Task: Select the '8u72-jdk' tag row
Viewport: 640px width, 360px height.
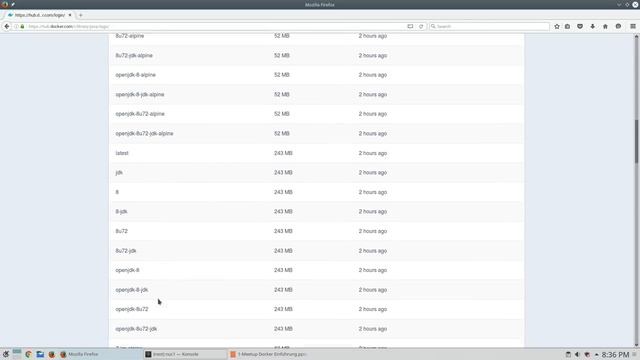Action: (x=316, y=251)
